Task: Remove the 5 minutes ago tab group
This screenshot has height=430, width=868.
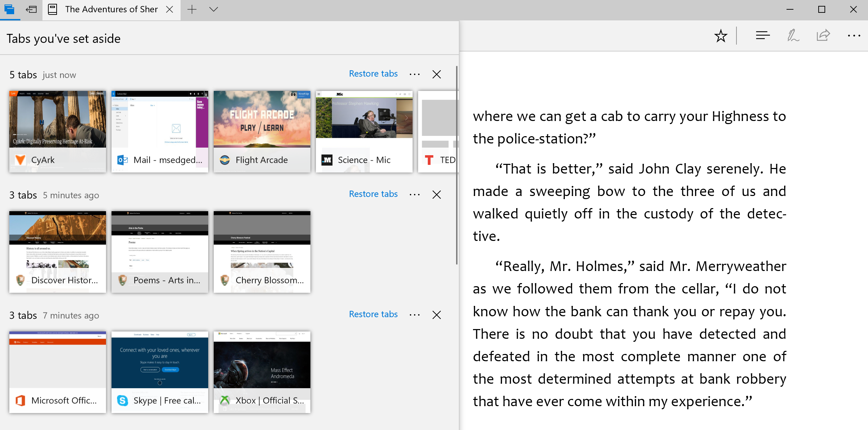Action: (x=436, y=195)
